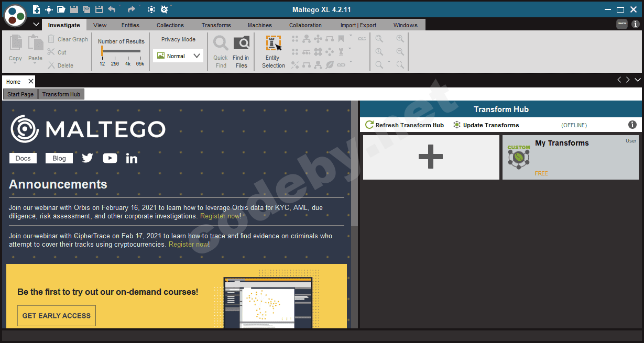Redo the action with the right arrow

(x=131, y=9)
